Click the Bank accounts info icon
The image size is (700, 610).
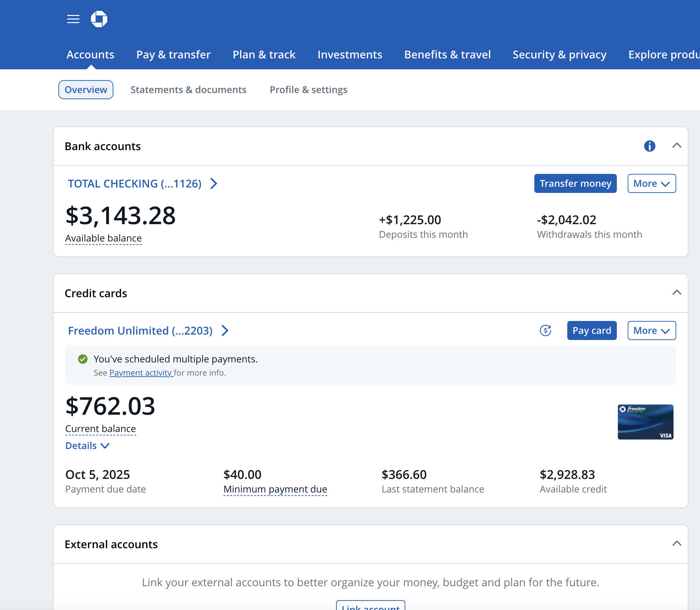pyautogui.click(x=649, y=146)
